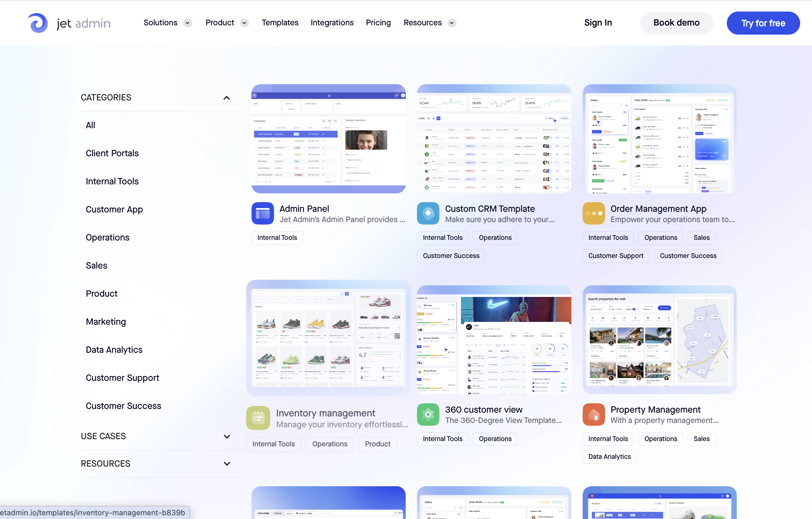Click the Book demo button
812x519 pixels.
tap(676, 22)
